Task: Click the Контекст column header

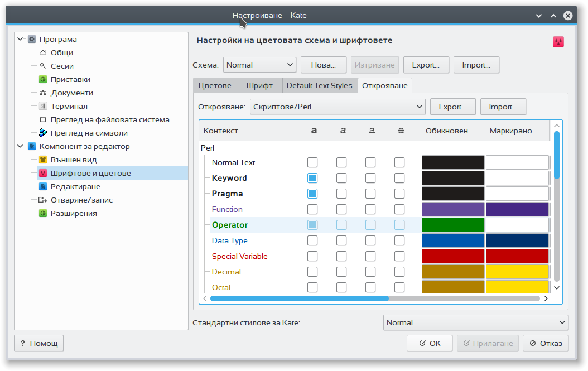Action: click(252, 131)
